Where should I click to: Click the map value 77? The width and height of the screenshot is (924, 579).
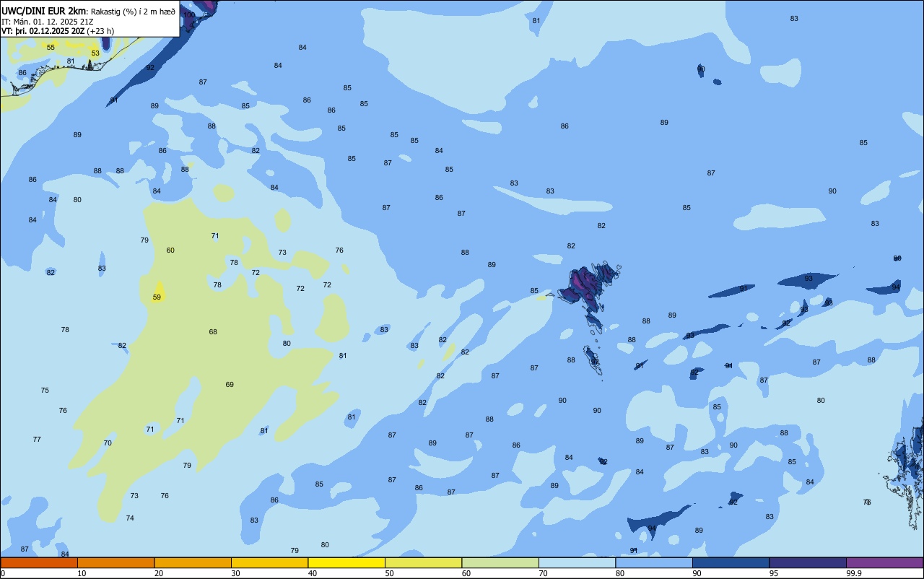click(x=37, y=440)
